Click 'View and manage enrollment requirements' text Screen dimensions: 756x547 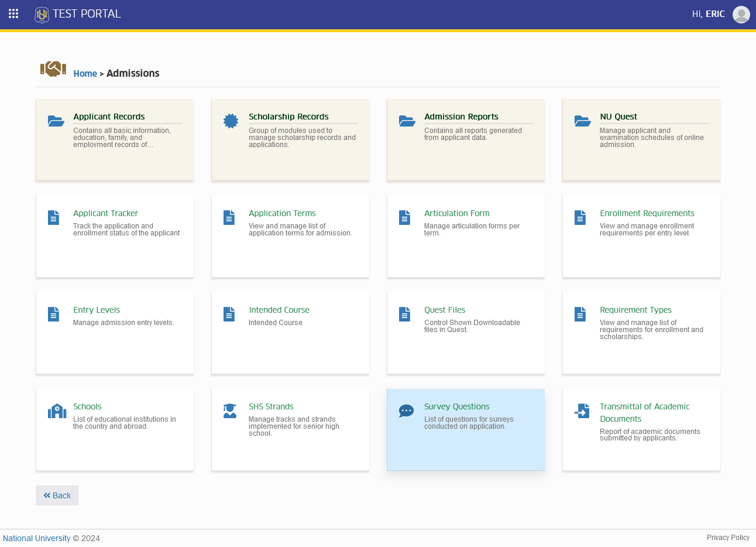(x=647, y=230)
